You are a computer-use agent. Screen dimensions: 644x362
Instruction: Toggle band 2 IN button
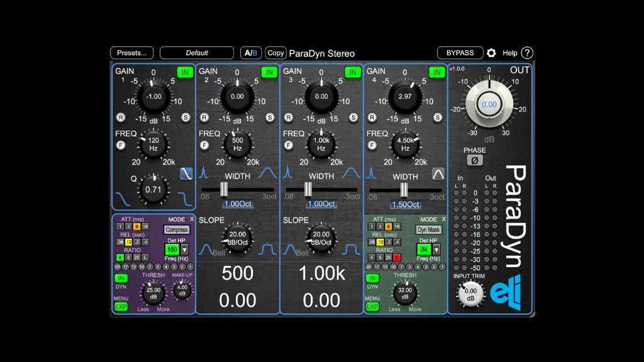point(269,72)
